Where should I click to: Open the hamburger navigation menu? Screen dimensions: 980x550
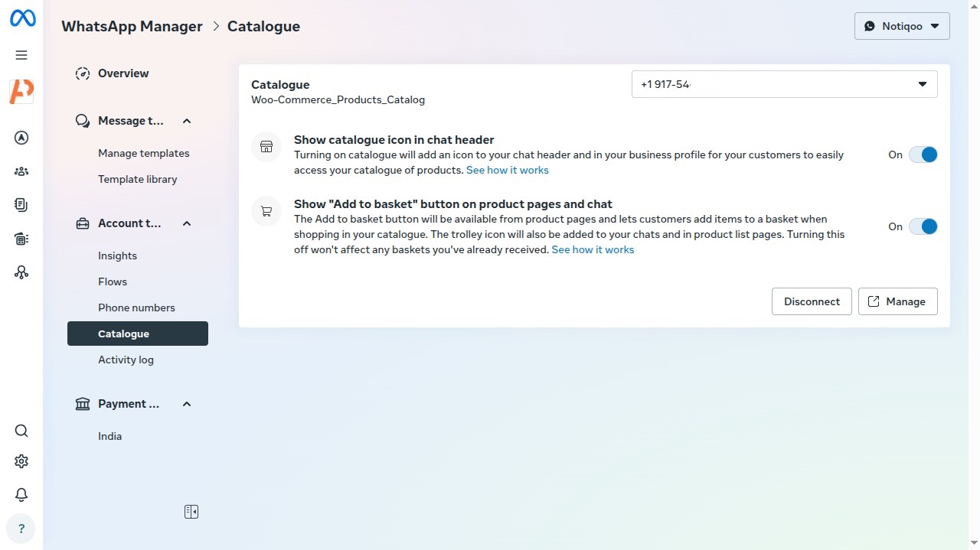pos(21,55)
